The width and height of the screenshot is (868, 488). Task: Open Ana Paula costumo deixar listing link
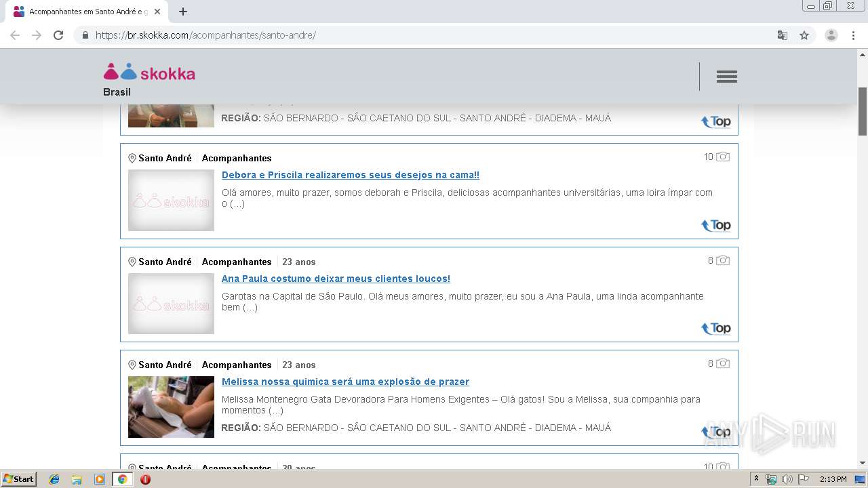click(x=336, y=279)
